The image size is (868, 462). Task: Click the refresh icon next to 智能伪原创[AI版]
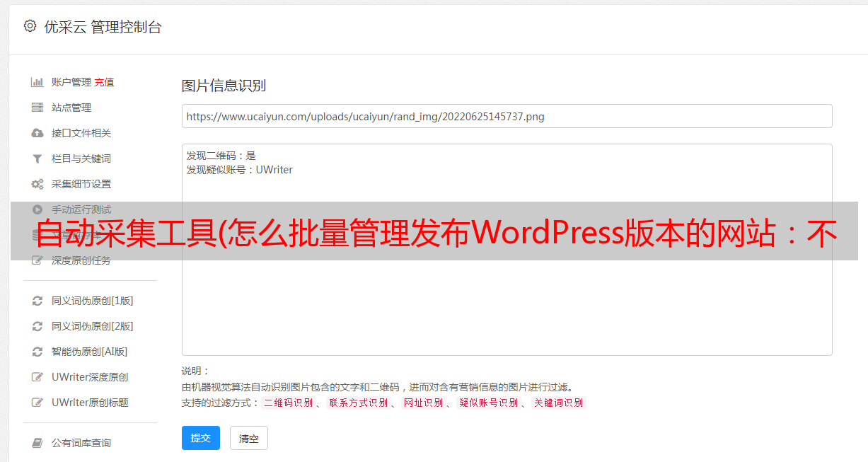point(37,352)
